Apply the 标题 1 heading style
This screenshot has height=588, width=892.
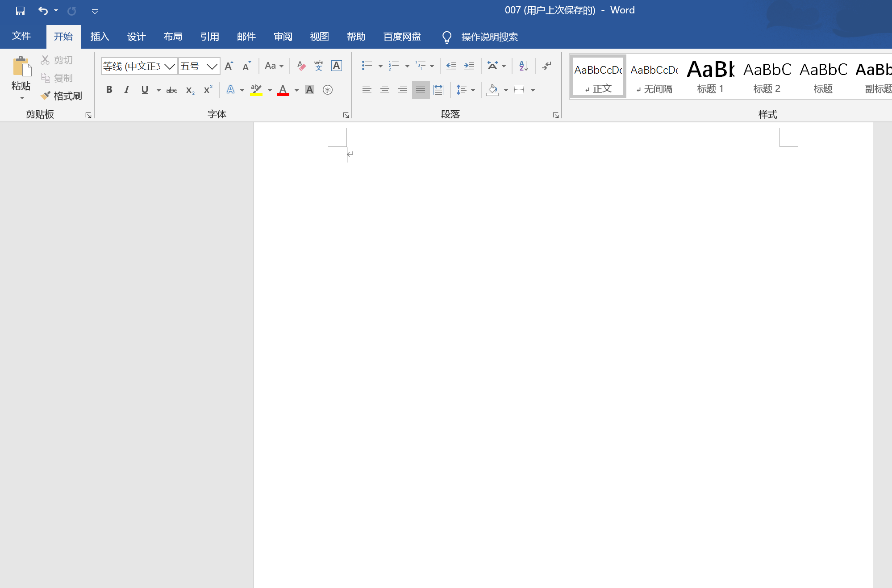[x=710, y=76]
